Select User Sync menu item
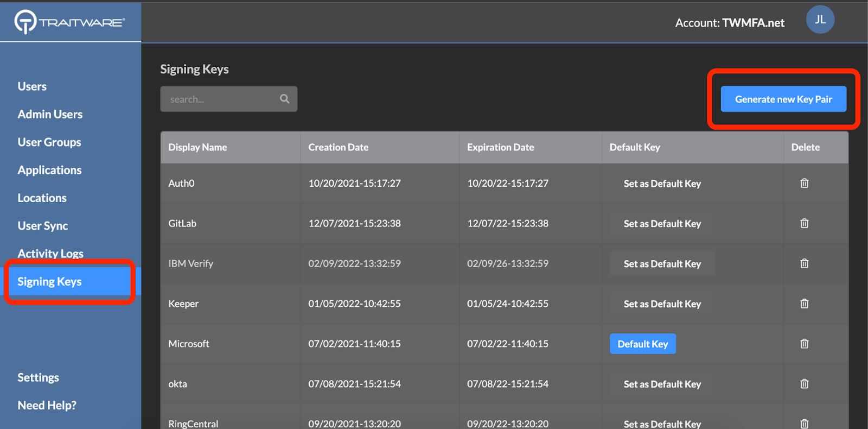The width and height of the screenshot is (868, 429). click(x=43, y=226)
